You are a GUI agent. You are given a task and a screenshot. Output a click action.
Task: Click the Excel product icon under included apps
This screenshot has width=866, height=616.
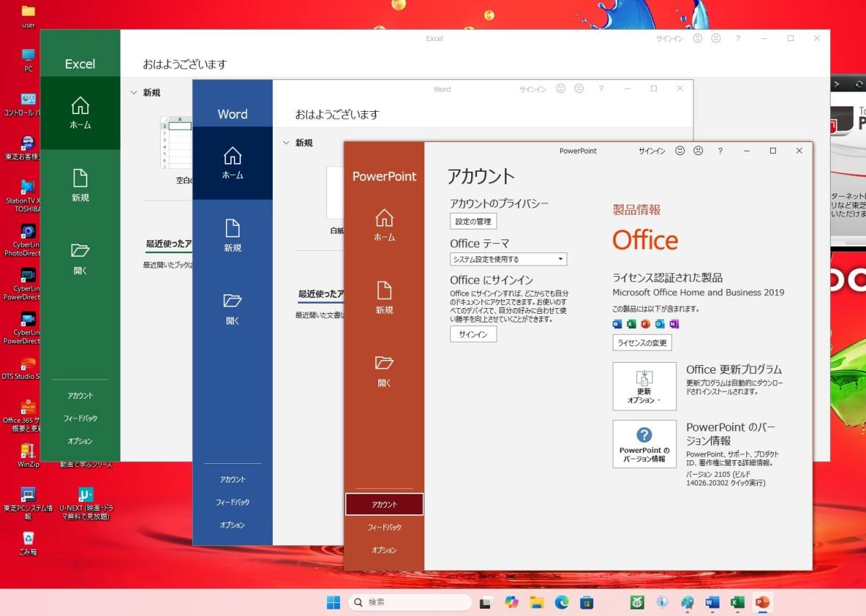[631, 324]
